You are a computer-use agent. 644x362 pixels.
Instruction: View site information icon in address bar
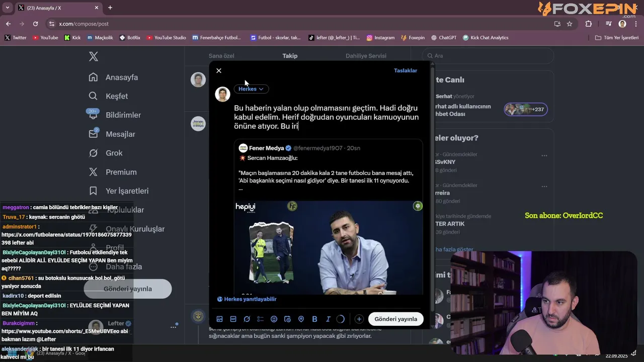click(x=51, y=24)
